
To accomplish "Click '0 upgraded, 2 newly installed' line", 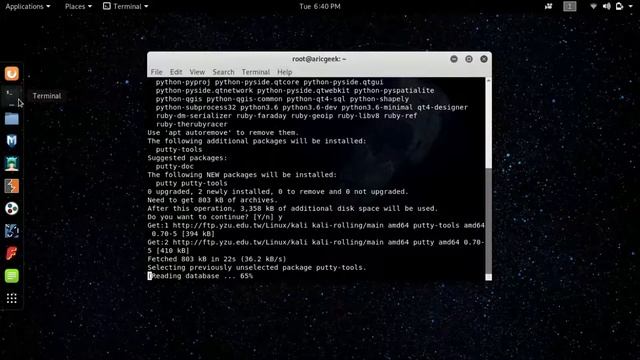I will coord(278,191).
